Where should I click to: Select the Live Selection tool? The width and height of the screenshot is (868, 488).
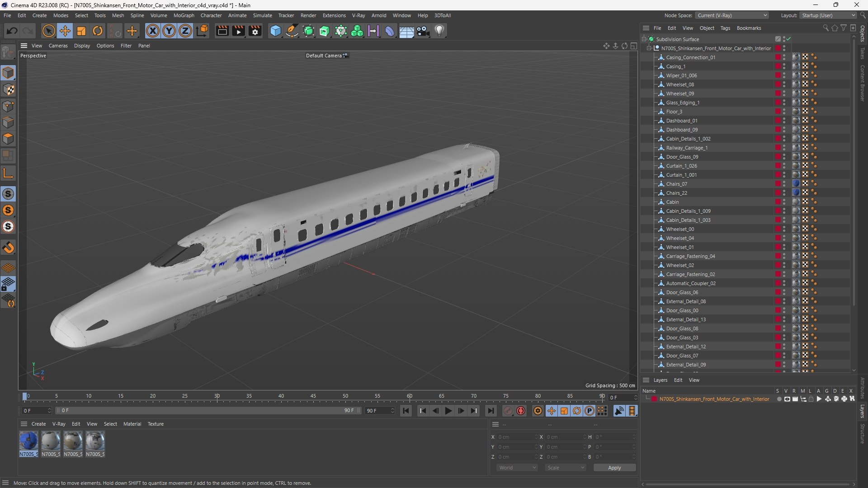48,31
